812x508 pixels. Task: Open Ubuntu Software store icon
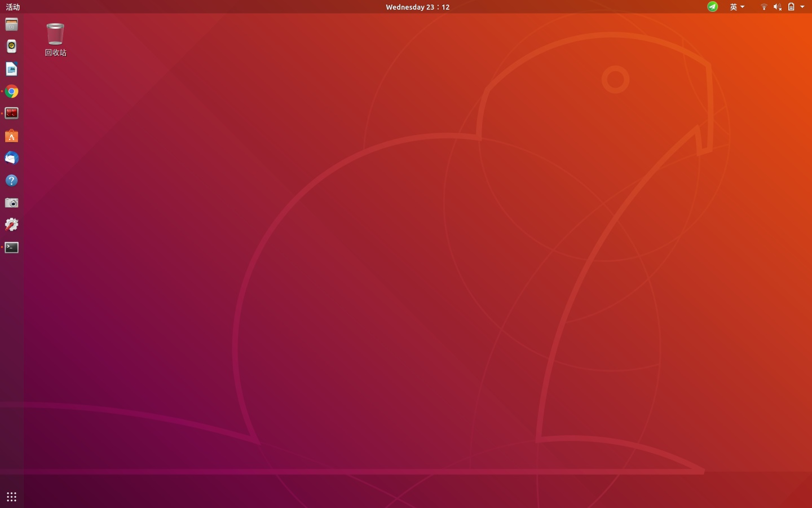coord(11,136)
